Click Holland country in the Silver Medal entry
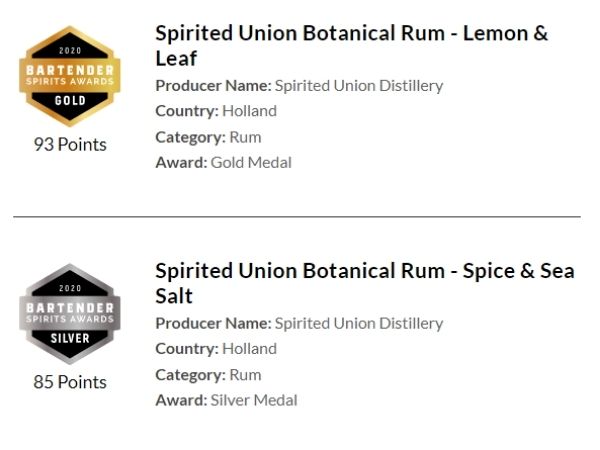The width and height of the screenshot is (600, 450). click(x=249, y=349)
